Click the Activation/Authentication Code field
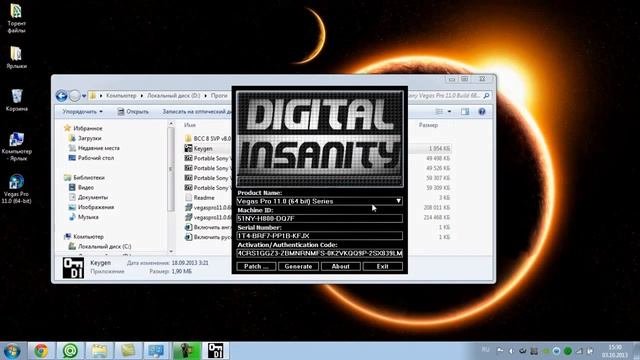The height and width of the screenshot is (360, 640). pyautogui.click(x=320, y=253)
